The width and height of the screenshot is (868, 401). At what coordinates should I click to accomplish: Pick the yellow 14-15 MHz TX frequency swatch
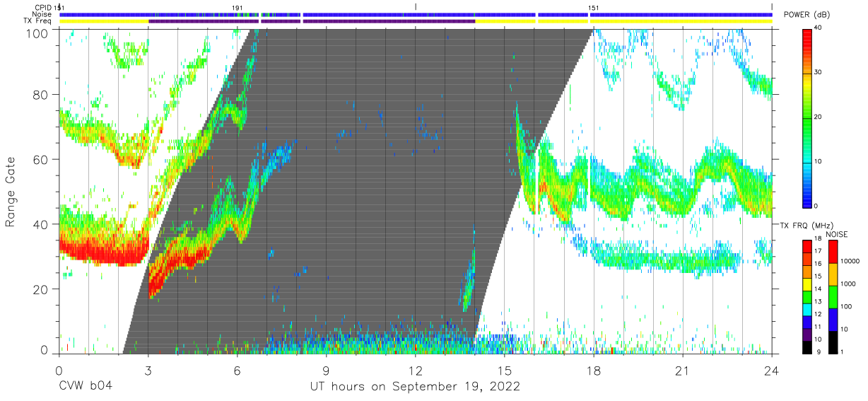(807, 284)
